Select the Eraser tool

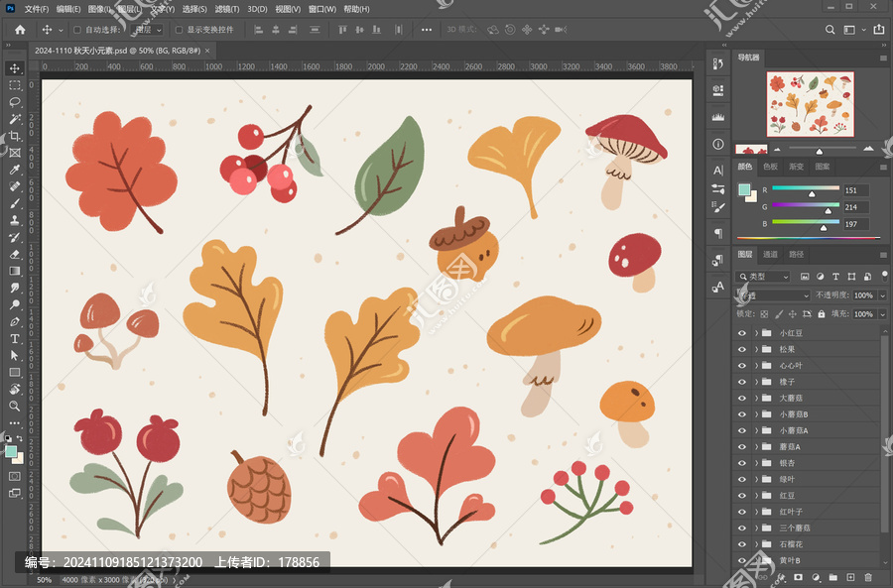15,254
